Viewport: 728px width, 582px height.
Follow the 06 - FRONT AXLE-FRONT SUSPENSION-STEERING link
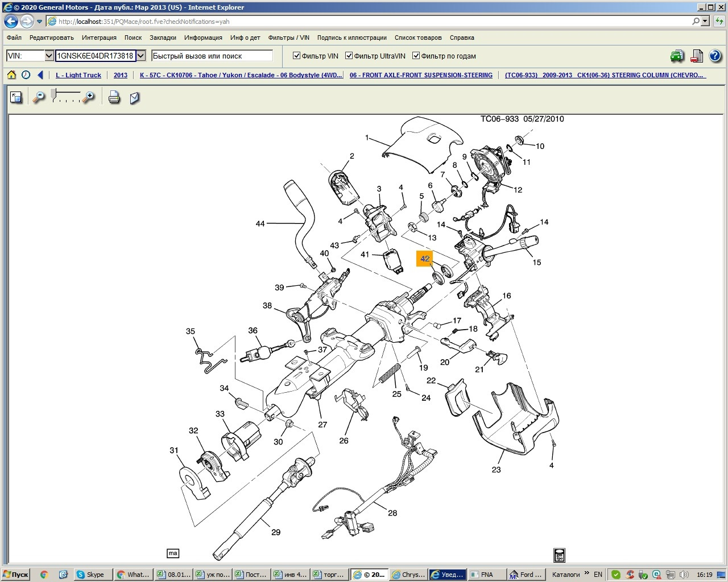pyautogui.click(x=421, y=75)
